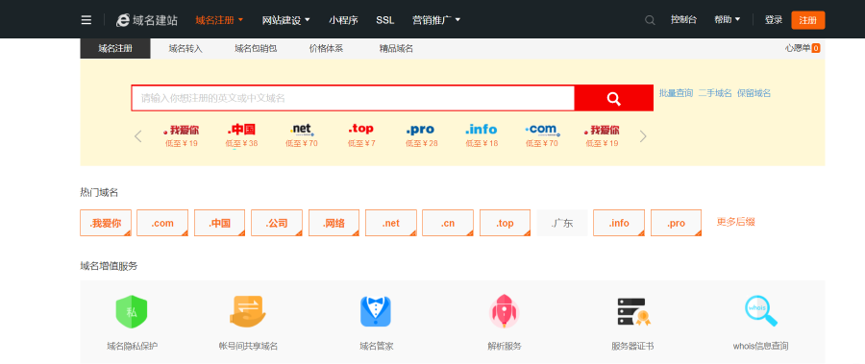Expand the 域名注册 dropdown in header

[219, 20]
